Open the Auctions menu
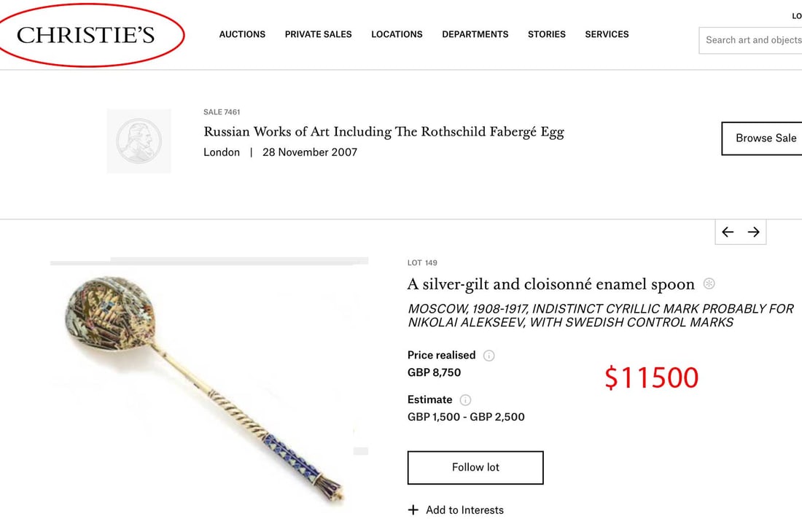 point(242,34)
